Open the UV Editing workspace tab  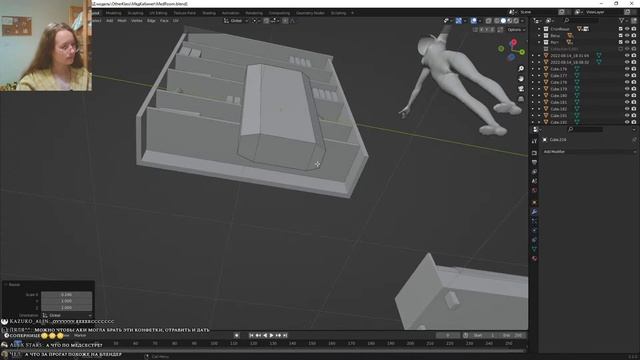[158, 13]
